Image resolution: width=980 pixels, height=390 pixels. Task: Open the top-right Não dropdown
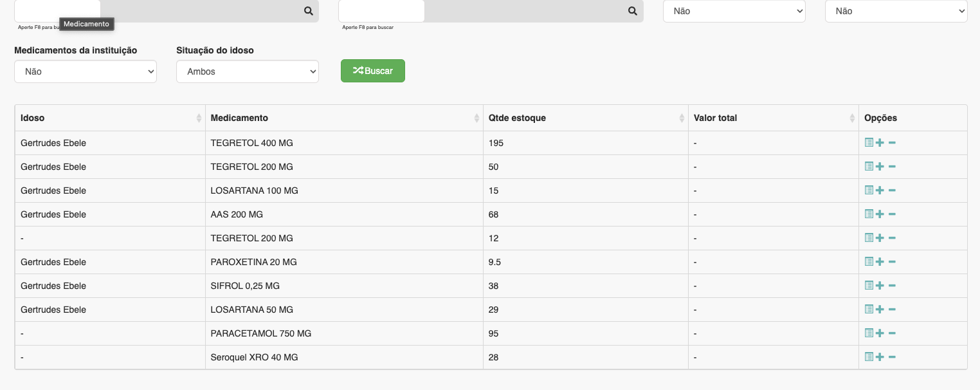pos(896,11)
